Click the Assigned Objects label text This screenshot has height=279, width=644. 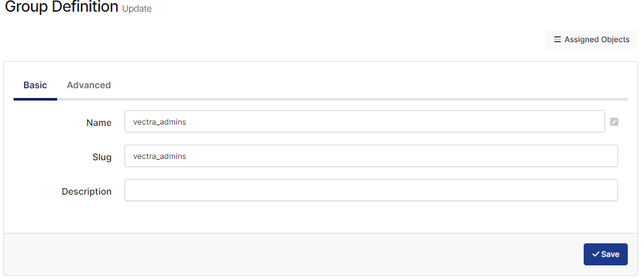tap(597, 40)
